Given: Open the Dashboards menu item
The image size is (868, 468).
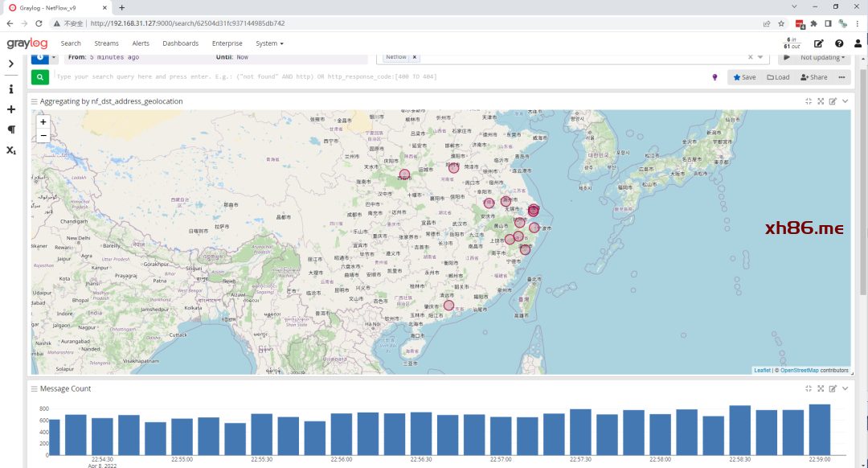Looking at the screenshot, I should coord(180,43).
